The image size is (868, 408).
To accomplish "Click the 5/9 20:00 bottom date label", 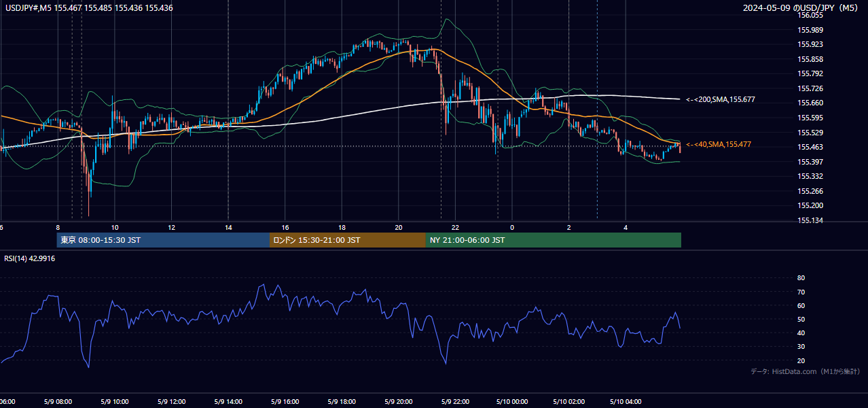I will tap(399, 402).
